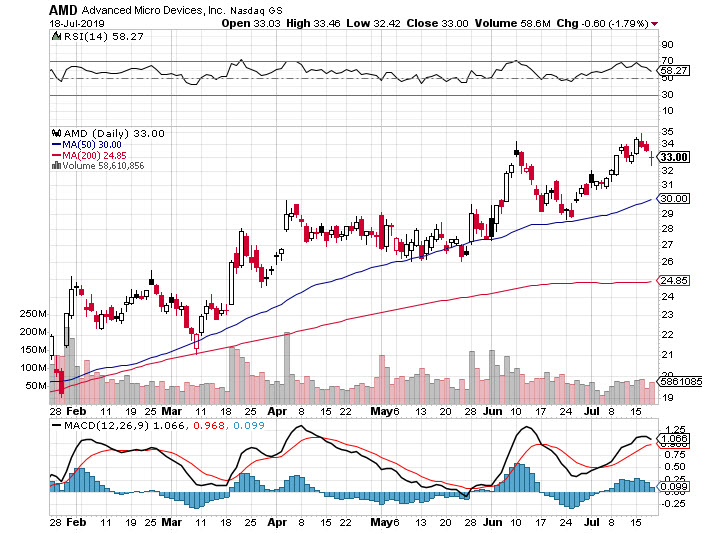Click the bold 33.00 price tag on right axis

(674, 157)
